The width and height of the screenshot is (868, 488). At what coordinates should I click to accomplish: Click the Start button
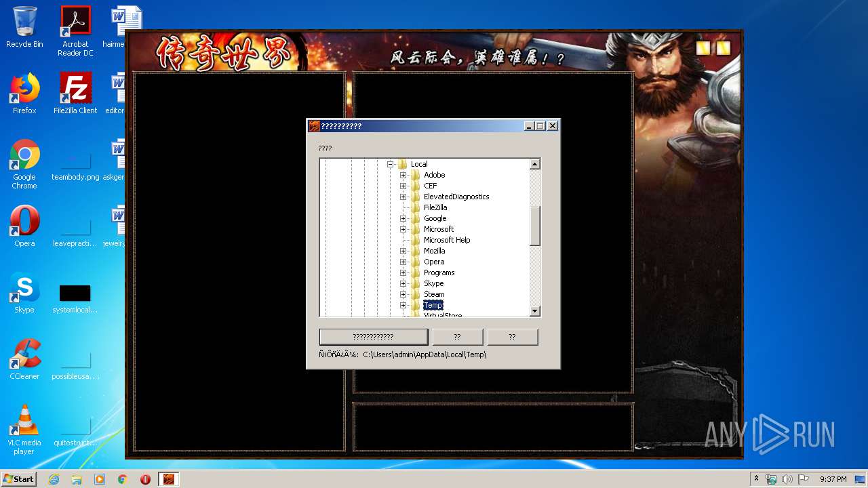(x=18, y=479)
